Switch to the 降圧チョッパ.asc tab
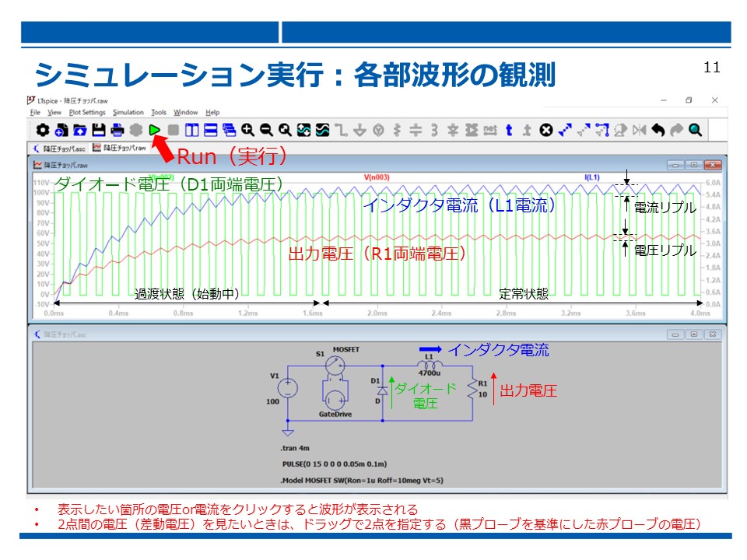The width and height of the screenshot is (747, 560). [58, 148]
